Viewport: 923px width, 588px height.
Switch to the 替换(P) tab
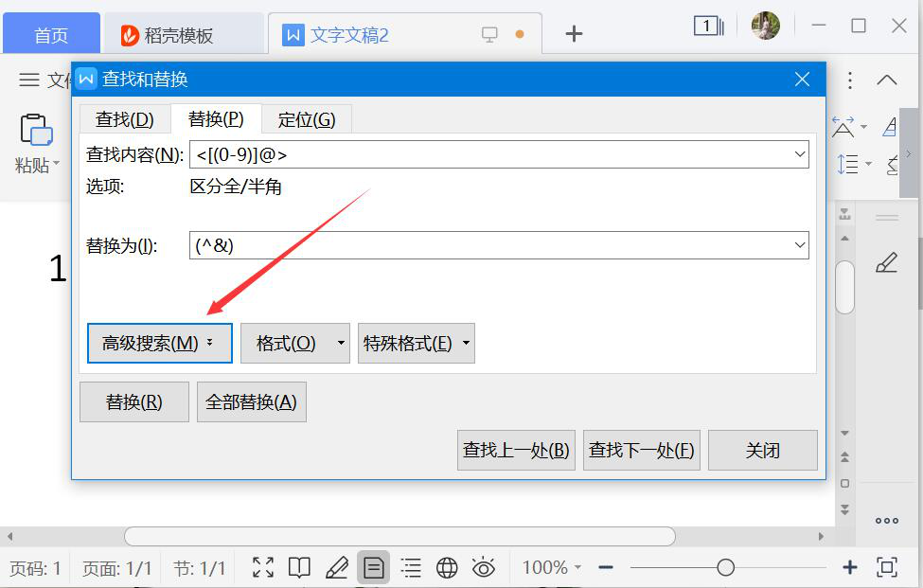216,119
